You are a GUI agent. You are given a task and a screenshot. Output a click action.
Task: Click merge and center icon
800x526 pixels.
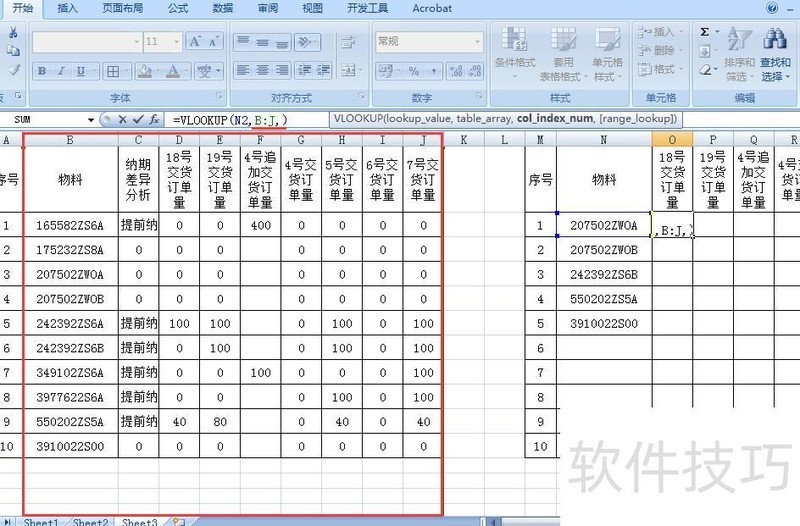point(348,70)
